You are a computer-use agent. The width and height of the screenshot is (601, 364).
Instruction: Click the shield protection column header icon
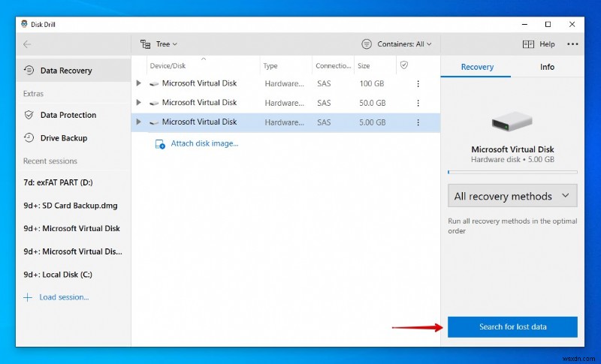(x=403, y=65)
